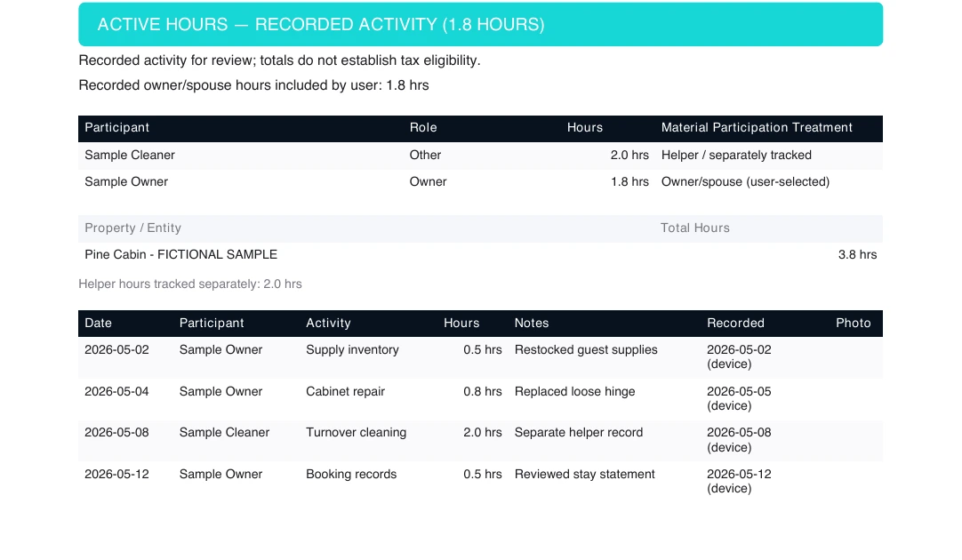This screenshot has height=560, width=962.
Task: Click the Participant header in the participant summary table
Action: (x=116, y=128)
